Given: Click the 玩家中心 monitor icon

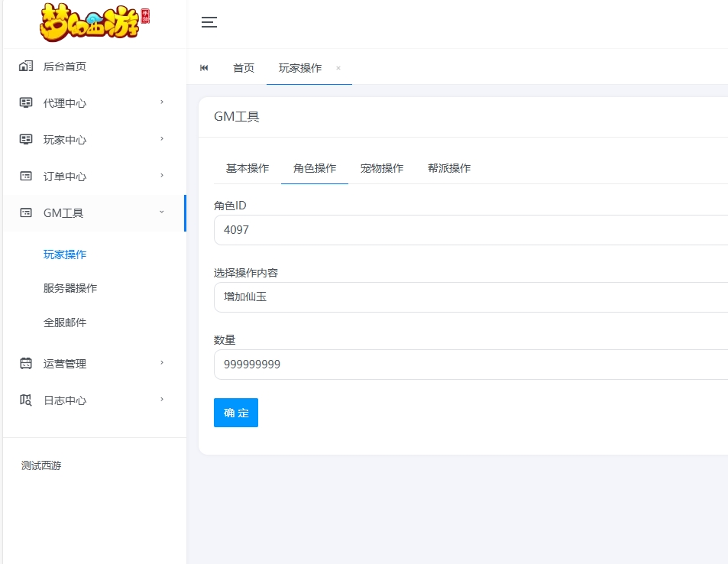Looking at the screenshot, I should tap(26, 139).
